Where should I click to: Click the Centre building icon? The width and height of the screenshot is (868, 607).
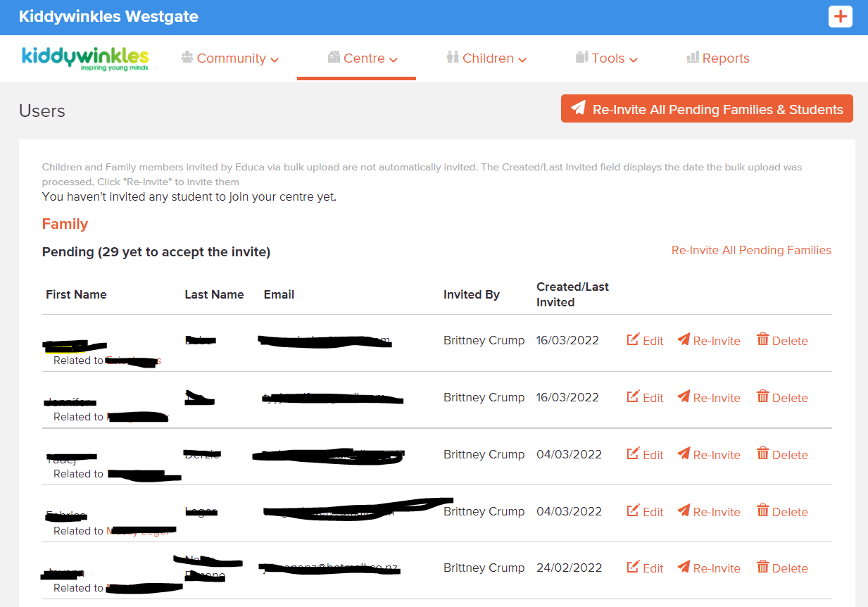click(x=334, y=57)
